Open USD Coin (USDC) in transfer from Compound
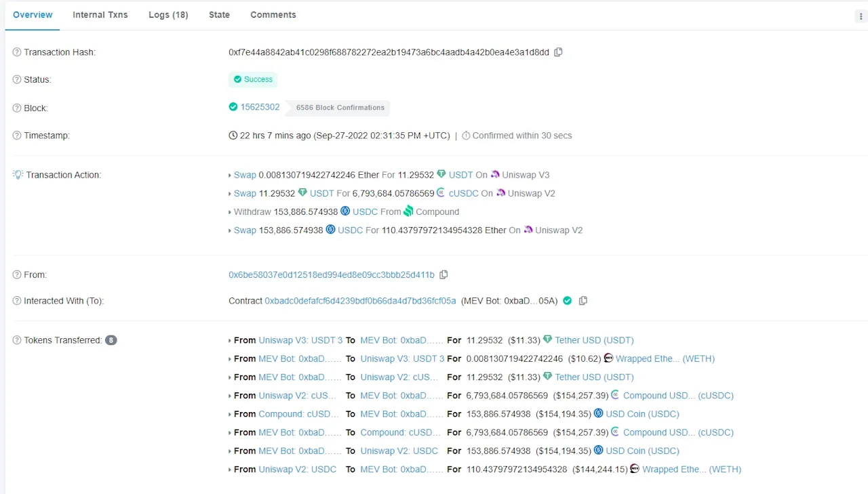The image size is (868, 494). click(x=642, y=413)
